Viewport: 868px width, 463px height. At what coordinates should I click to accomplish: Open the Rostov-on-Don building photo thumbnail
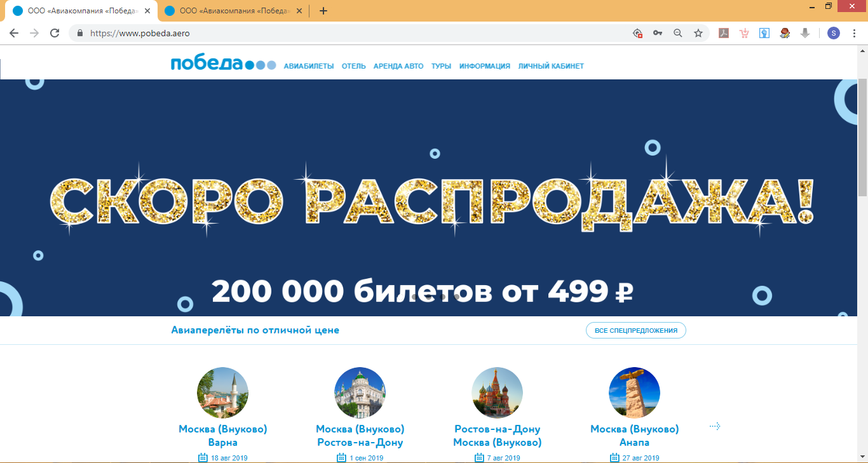[360, 393]
